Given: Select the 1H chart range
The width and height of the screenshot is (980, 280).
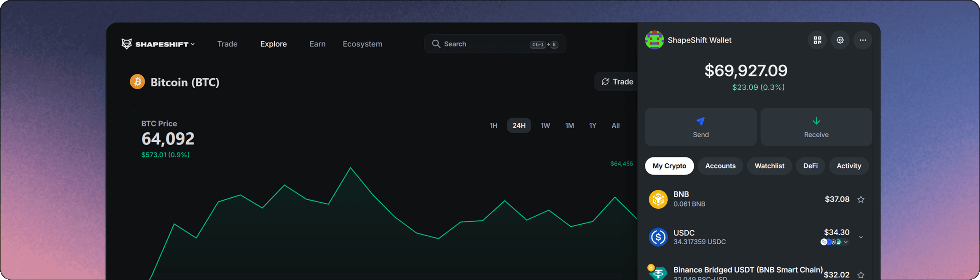Looking at the screenshot, I should [x=493, y=126].
